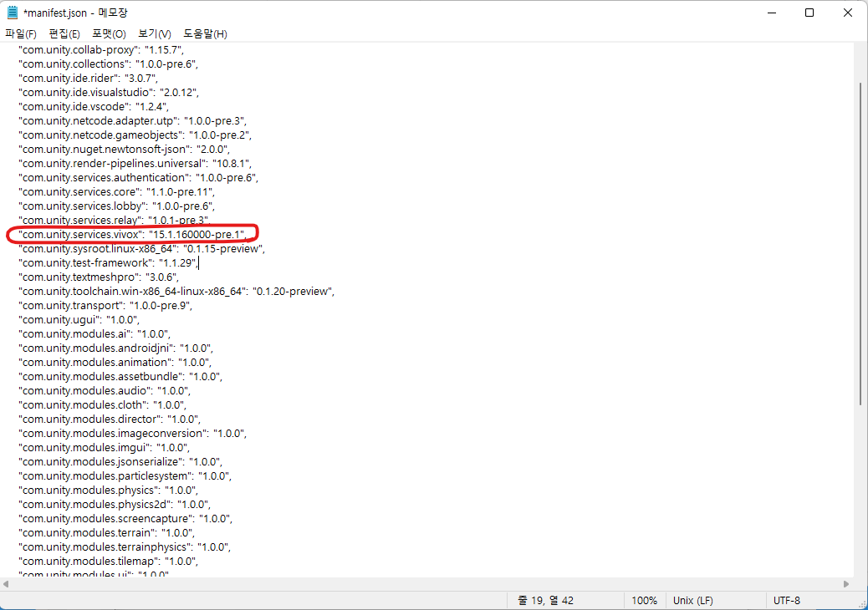This screenshot has width=868, height=610.
Task: Click the horizontal scroll right arrow
Action: point(846,584)
